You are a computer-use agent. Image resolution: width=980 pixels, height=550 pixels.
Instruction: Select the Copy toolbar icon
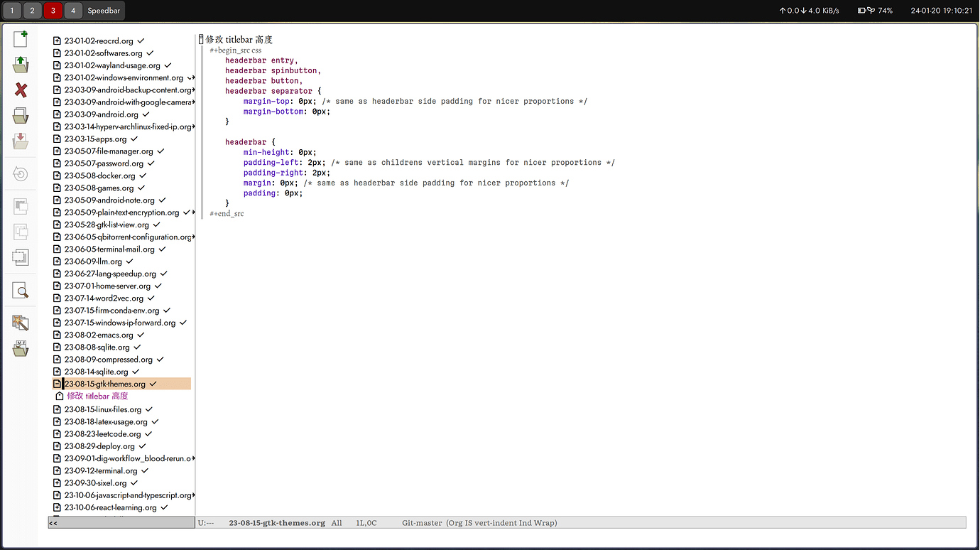click(20, 232)
